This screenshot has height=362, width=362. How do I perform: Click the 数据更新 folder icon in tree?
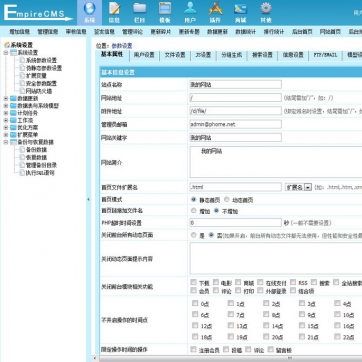(x=13, y=98)
